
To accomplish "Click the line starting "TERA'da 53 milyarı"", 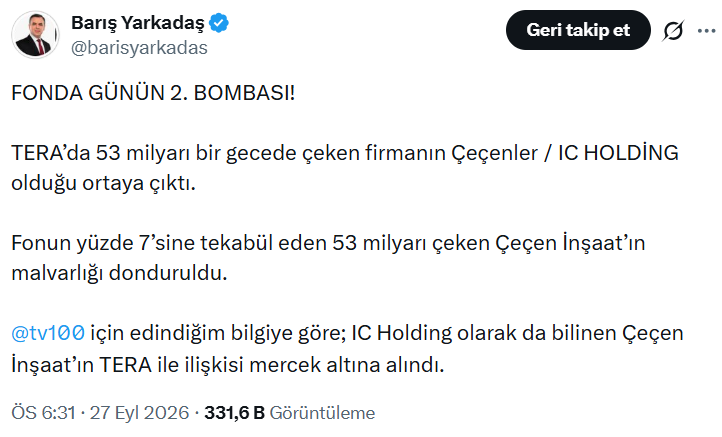I will pyautogui.click(x=345, y=153).
